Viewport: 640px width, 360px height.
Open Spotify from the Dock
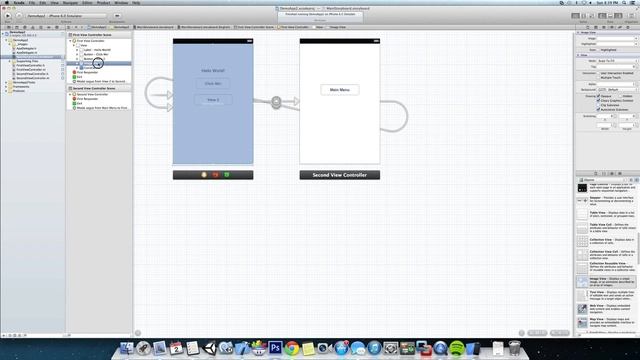457,348
